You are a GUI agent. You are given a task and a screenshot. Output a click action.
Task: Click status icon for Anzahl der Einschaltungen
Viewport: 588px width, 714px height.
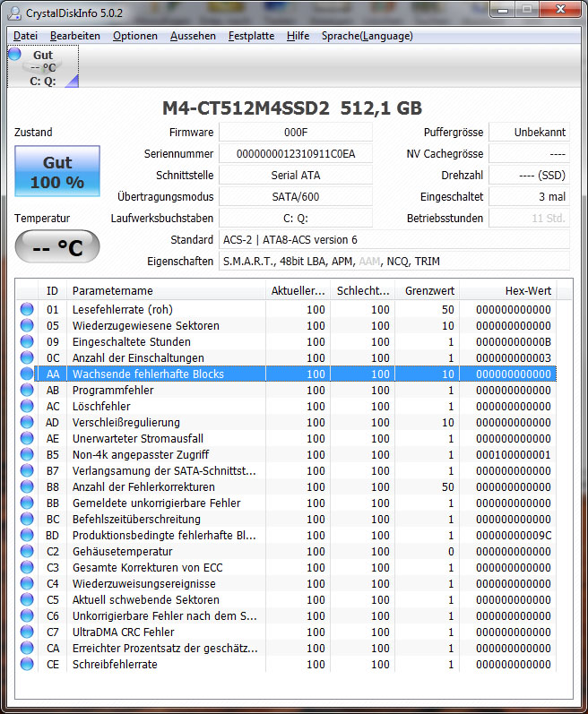tap(27, 358)
